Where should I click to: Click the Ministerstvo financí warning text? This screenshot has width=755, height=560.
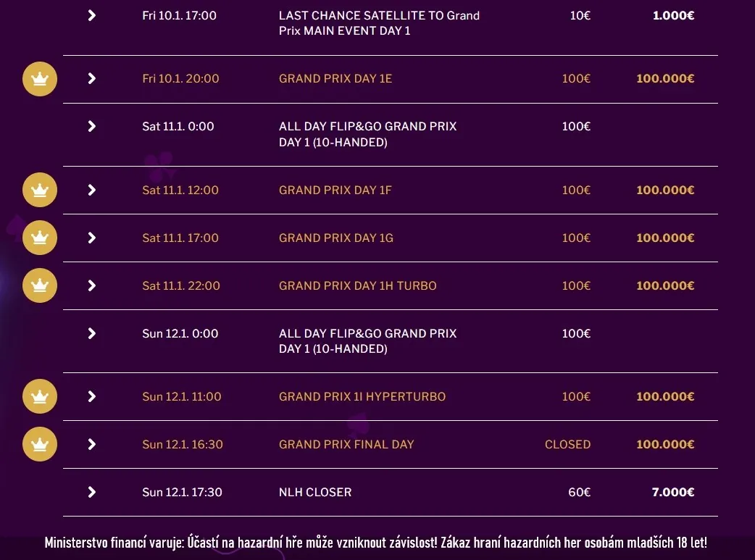[x=375, y=543]
